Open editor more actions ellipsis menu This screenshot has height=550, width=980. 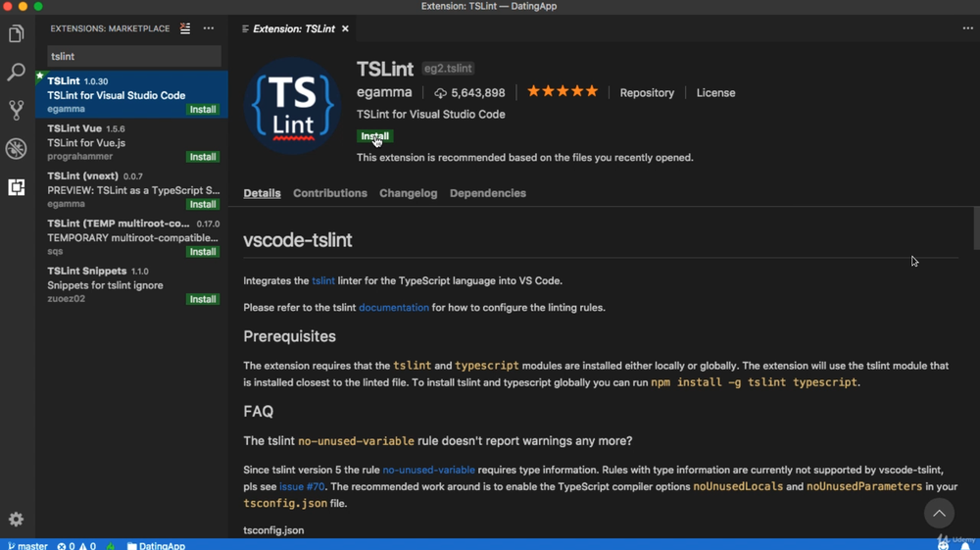[x=967, y=28]
